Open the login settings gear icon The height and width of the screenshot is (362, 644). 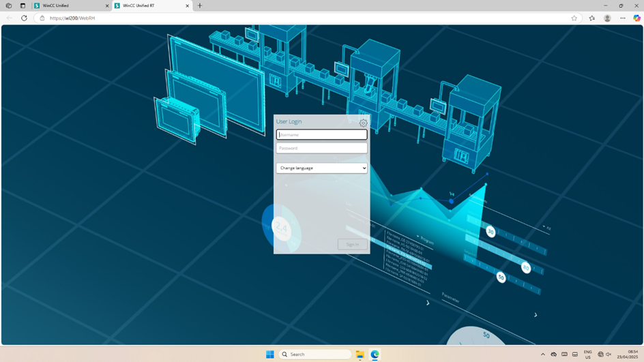click(x=363, y=123)
